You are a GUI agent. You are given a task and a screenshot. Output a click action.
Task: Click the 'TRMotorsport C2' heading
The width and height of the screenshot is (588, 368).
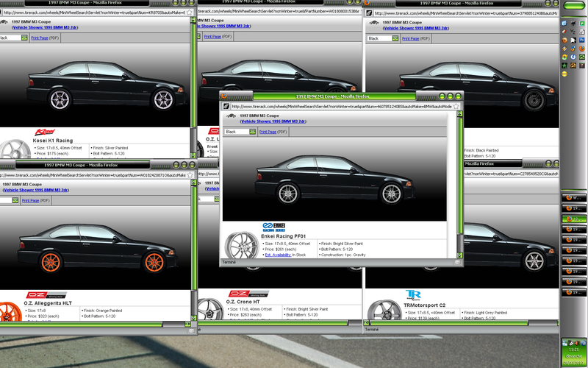pyautogui.click(x=425, y=305)
